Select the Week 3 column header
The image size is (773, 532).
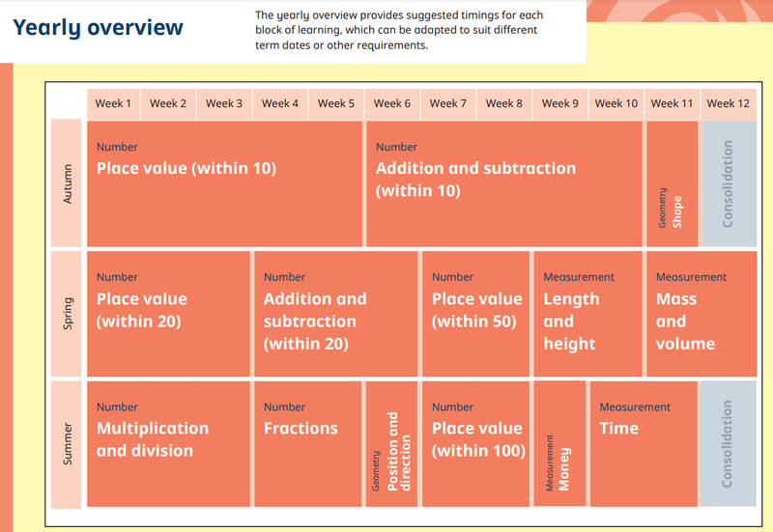click(224, 103)
